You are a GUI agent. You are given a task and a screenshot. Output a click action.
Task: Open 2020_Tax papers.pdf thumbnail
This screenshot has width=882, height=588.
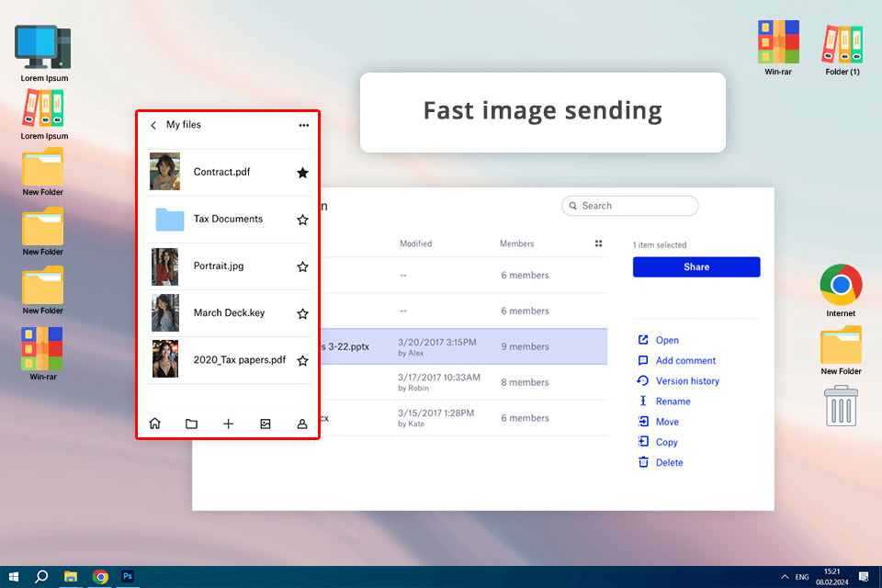pyautogui.click(x=165, y=359)
